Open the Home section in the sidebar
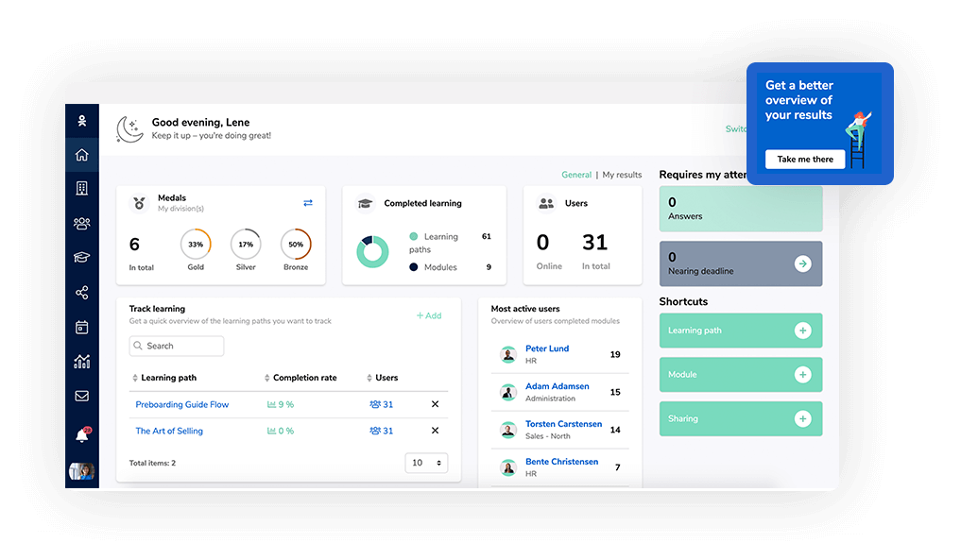This screenshot has height=560, width=961. [82, 154]
